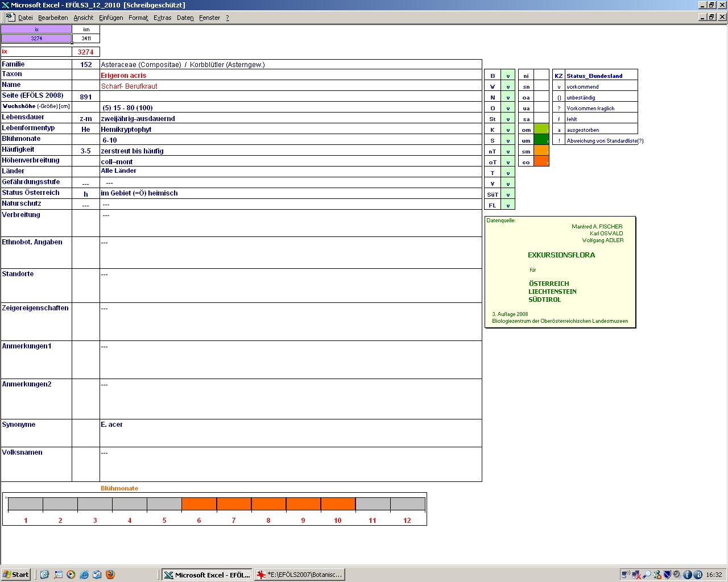Click the blue 'i' info tray icon
This screenshot has width=728, height=582.
(688, 575)
